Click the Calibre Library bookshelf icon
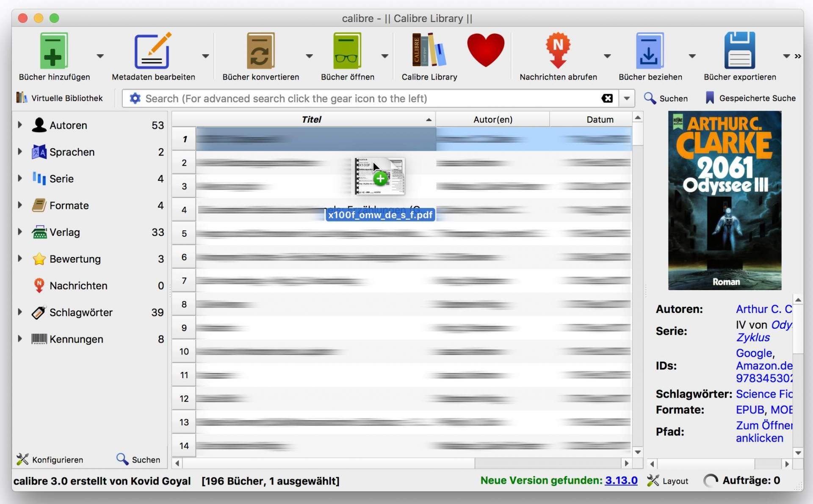The height and width of the screenshot is (504, 813). click(429, 50)
